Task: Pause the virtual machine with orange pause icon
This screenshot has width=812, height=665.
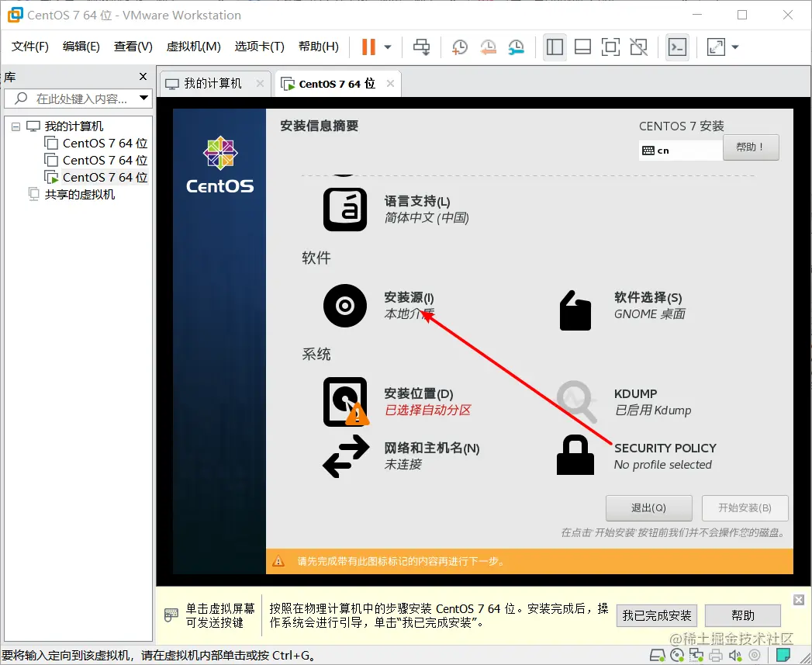Action: (x=368, y=47)
